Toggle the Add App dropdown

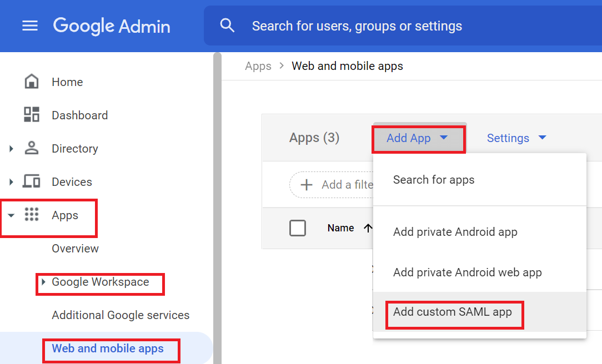(419, 138)
